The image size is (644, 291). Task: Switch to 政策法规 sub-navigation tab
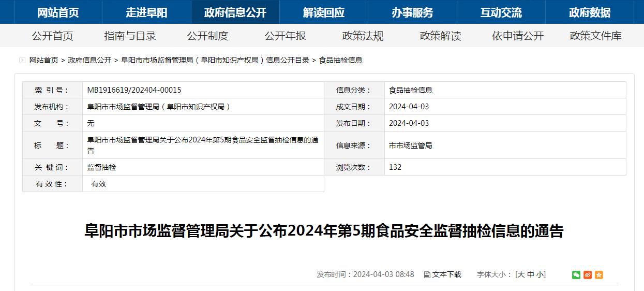[363, 36]
